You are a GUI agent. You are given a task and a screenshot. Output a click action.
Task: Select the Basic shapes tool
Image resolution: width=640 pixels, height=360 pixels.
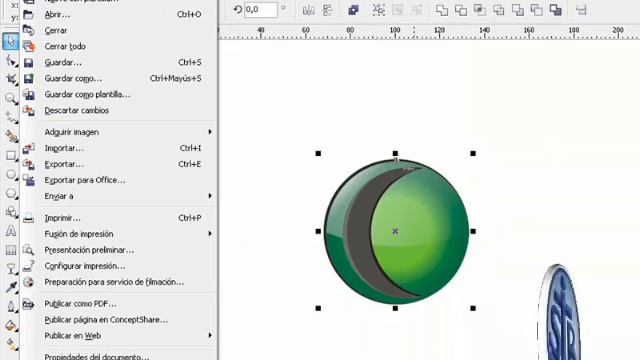point(11,212)
